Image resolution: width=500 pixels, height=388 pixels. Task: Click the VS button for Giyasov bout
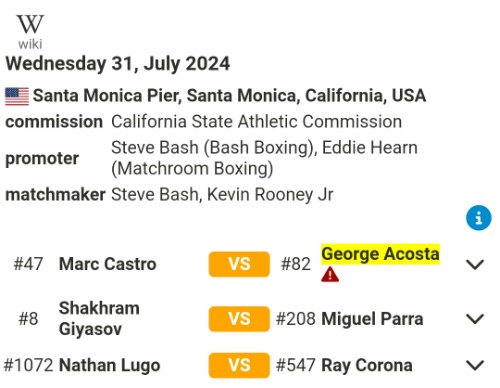[x=239, y=319]
